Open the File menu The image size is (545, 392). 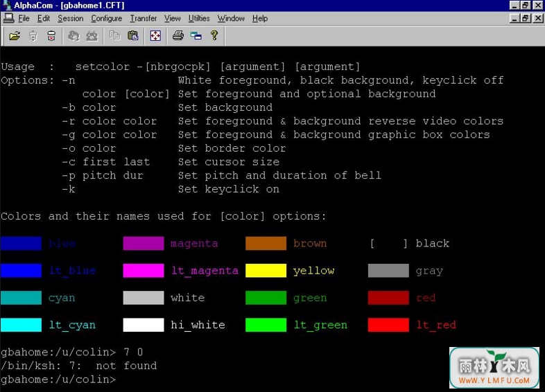pos(24,19)
